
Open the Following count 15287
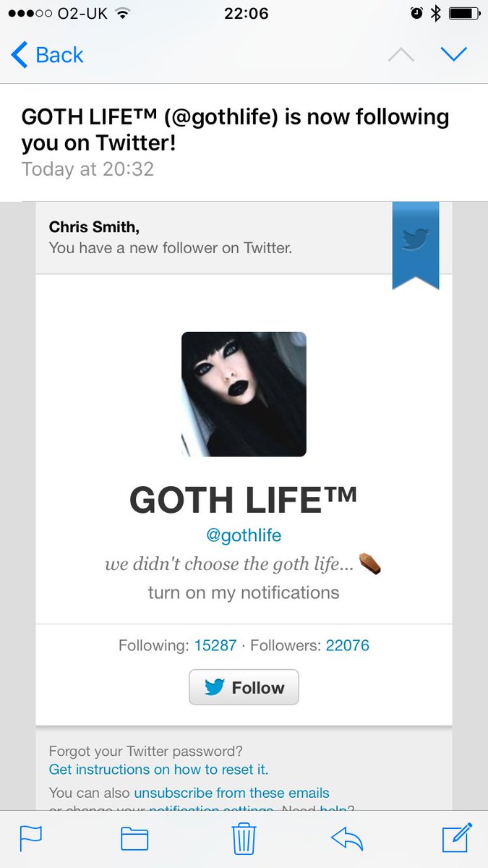(215, 645)
